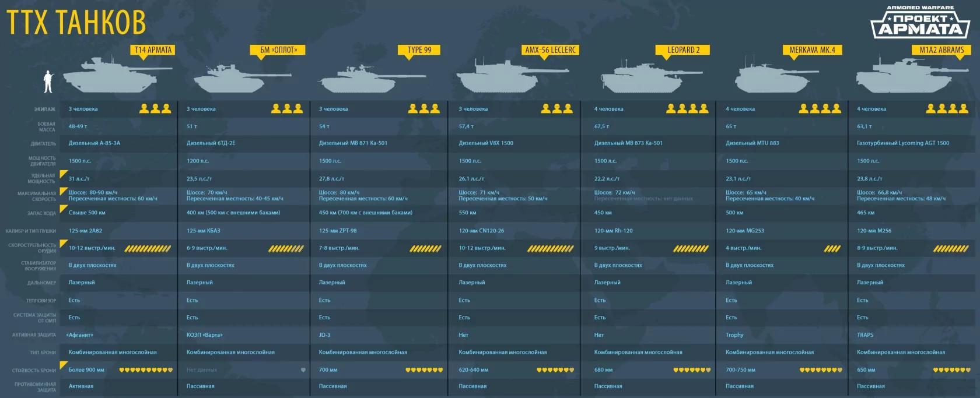Click the Trophy active protection text
980x398 pixels.
pyautogui.click(x=734, y=335)
